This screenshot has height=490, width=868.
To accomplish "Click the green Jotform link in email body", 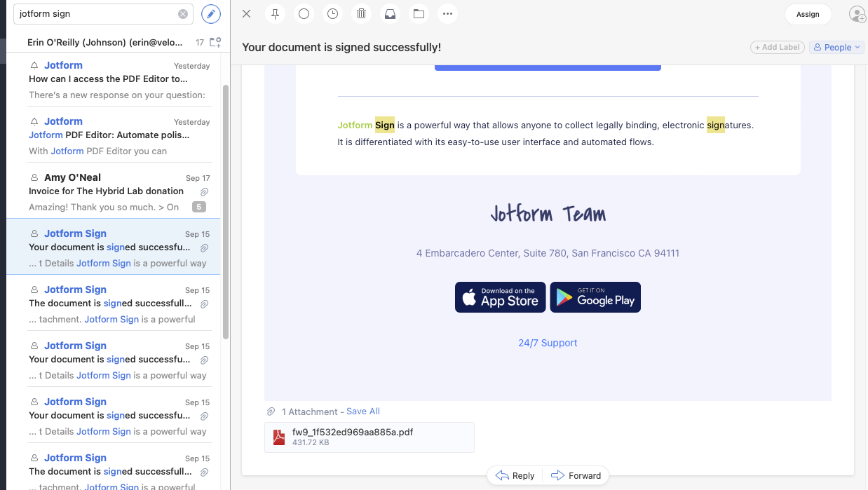I will (355, 125).
